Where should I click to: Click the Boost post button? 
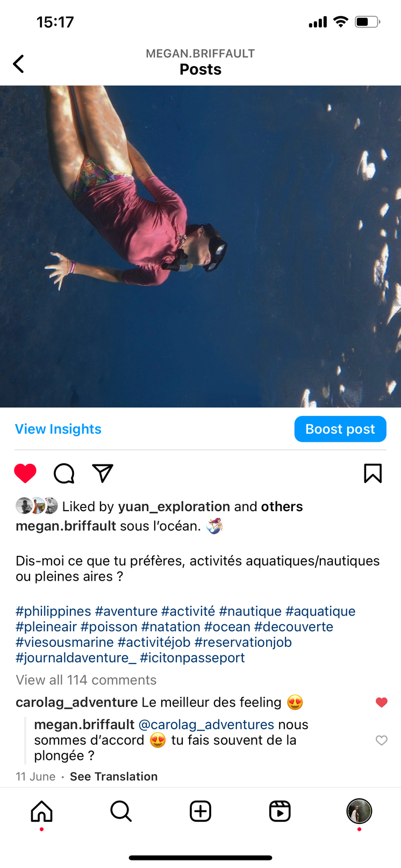[340, 429]
